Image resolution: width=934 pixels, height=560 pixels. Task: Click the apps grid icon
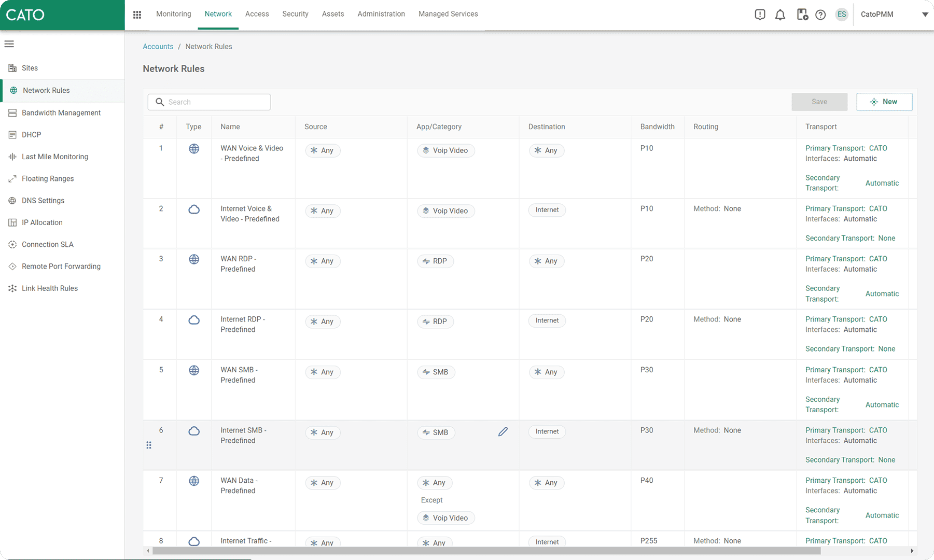click(x=137, y=14)
